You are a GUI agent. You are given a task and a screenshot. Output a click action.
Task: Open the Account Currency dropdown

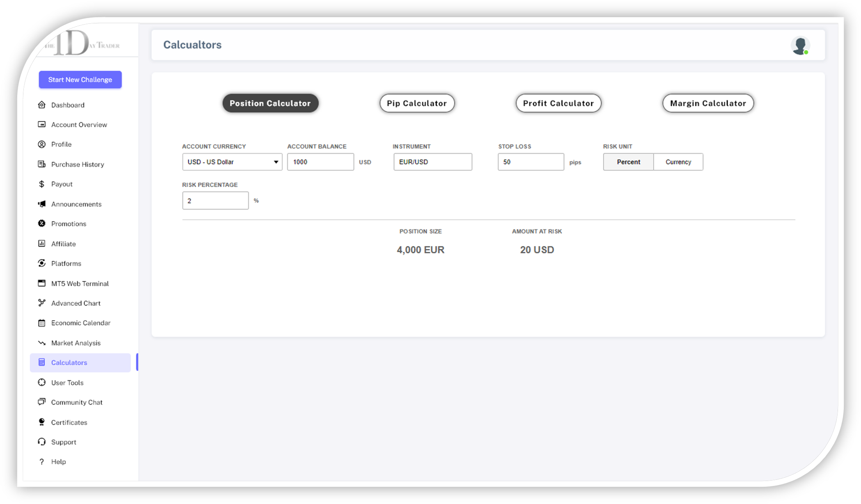point(232,162)
